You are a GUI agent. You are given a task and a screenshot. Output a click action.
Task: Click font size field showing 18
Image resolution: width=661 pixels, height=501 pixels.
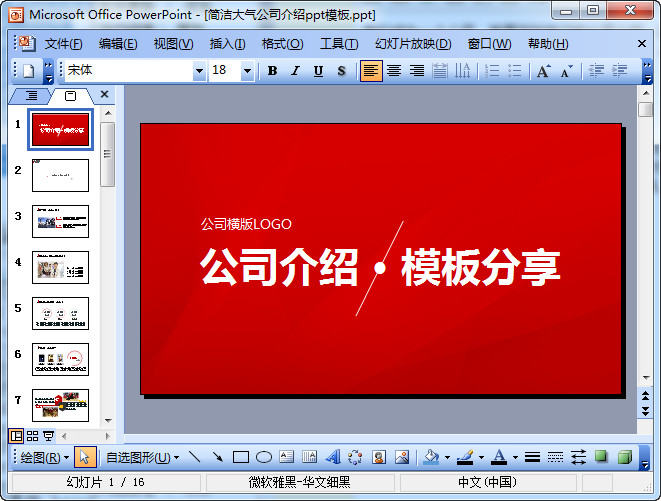(x=225, y=70)
